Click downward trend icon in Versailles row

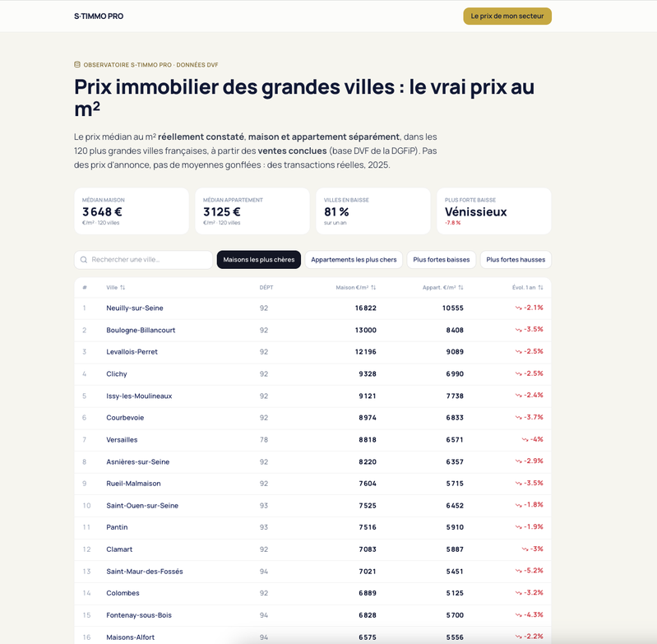point(525,439)
